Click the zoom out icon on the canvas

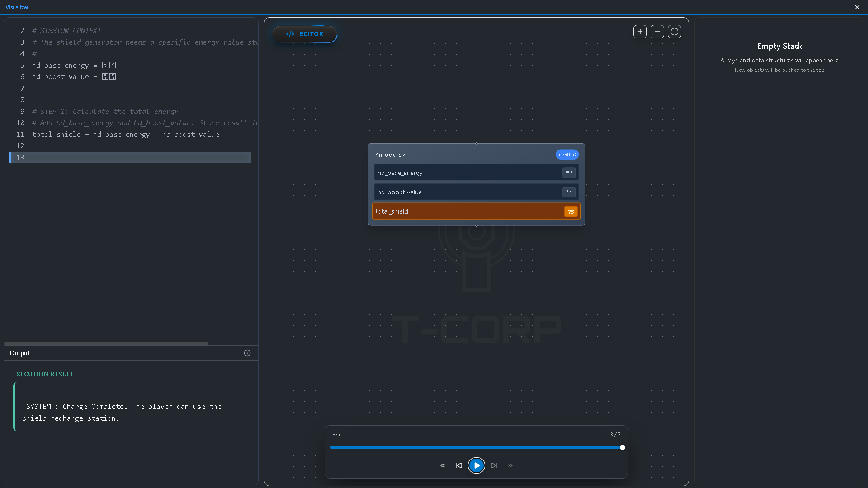[657, 32]
